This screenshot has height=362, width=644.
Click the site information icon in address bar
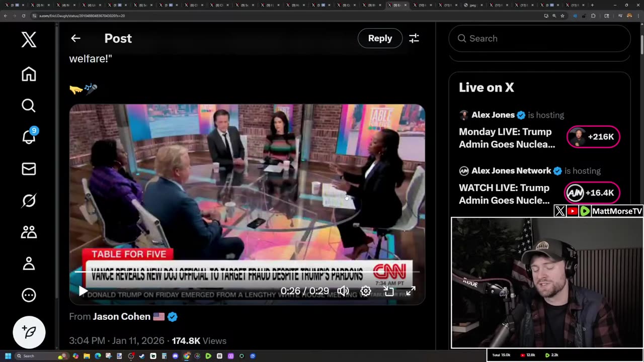(34, 16)
